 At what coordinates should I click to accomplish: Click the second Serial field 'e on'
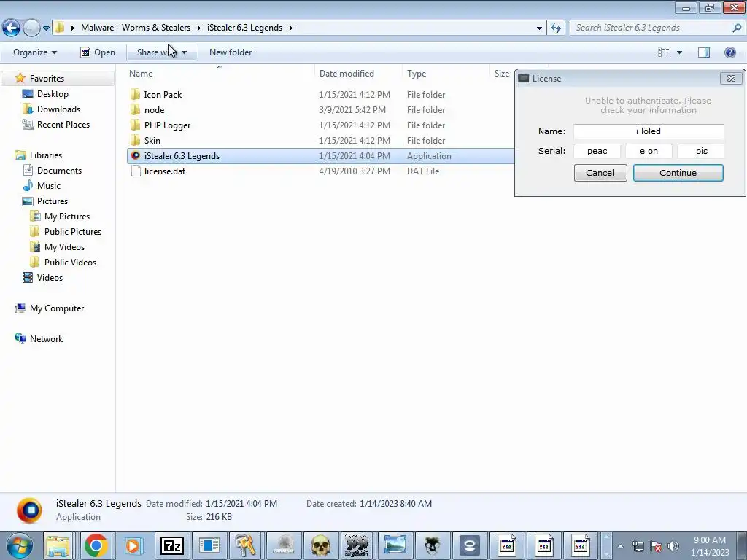point(649,151)
